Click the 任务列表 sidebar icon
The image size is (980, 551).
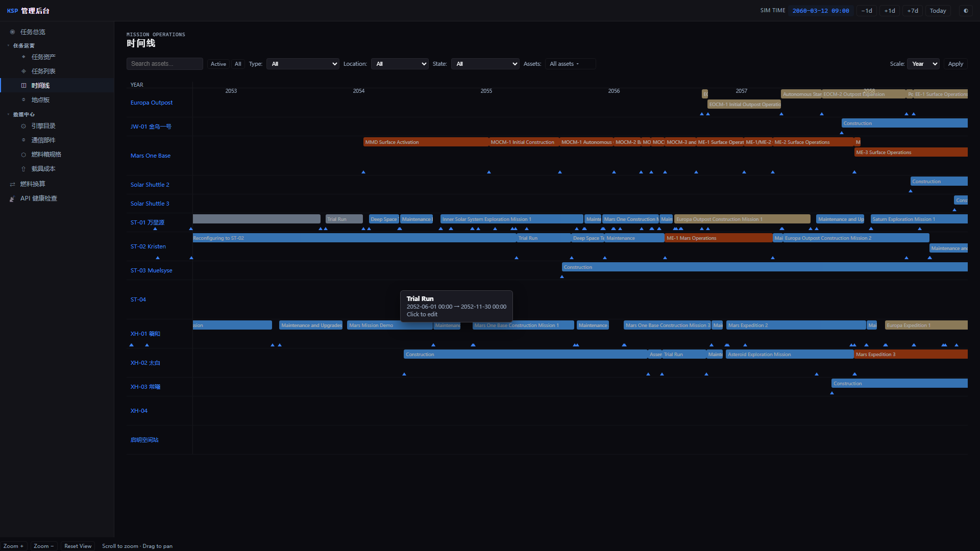(x=23, y=71)
